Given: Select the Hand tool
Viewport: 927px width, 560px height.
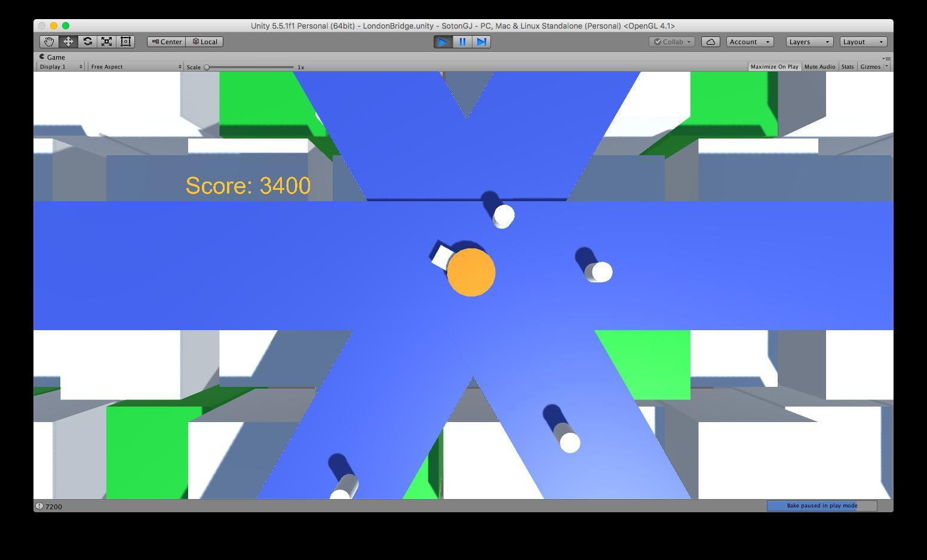Looking at the screenshot, I should click(x=49, y=42).
